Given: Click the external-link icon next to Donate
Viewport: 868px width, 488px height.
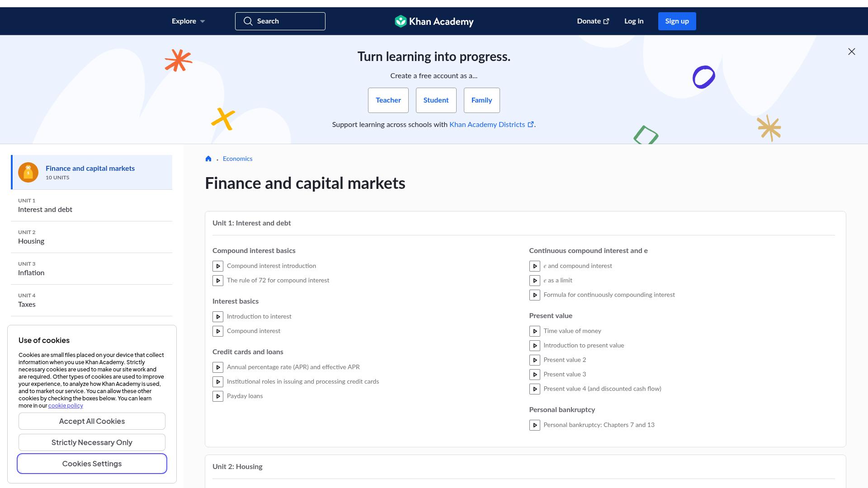Looking at the screenshot, I should (x=606, y=21).
